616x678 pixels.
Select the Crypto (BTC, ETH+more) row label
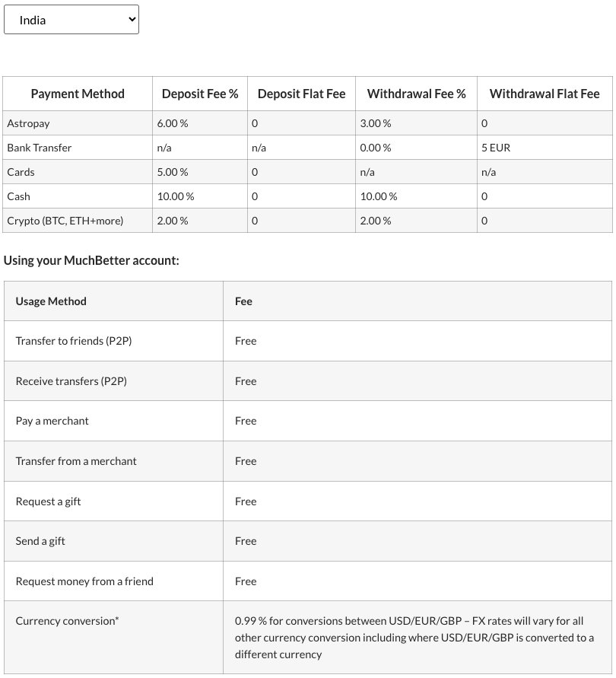65,221
